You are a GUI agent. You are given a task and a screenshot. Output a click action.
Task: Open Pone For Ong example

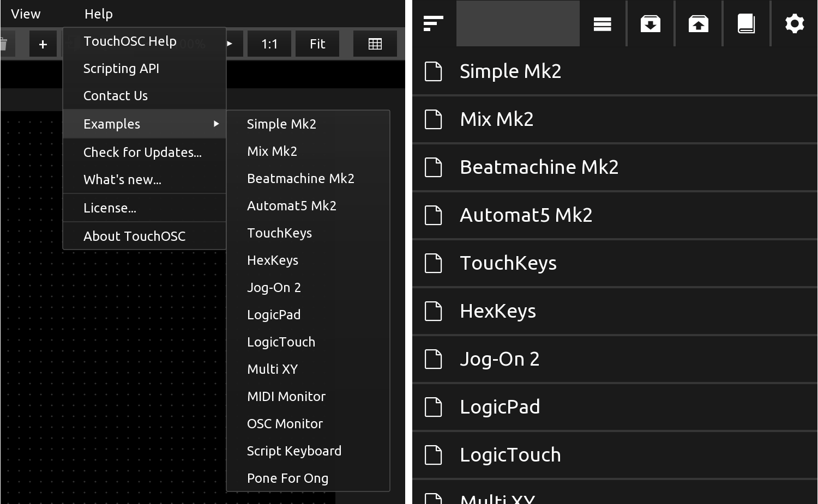308,478
